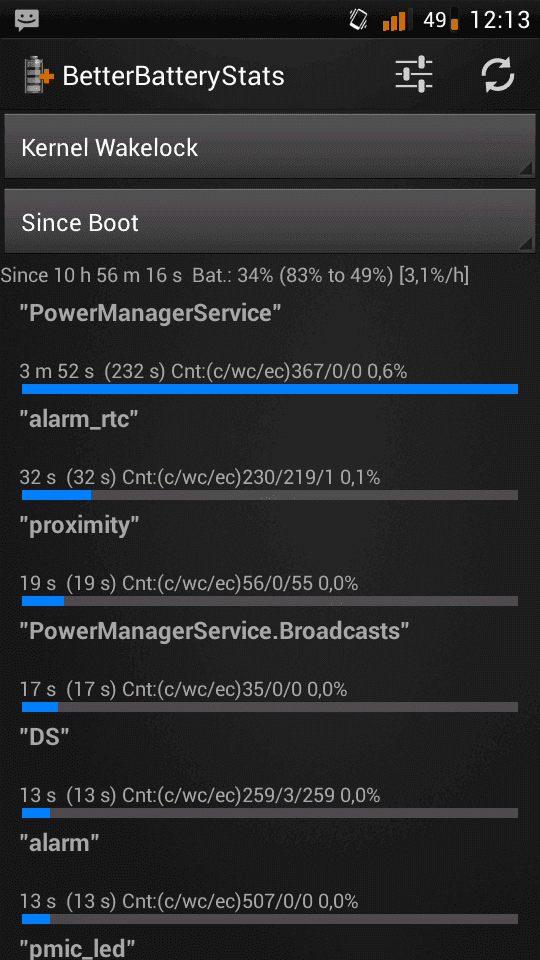The image size is (540, 960).
Task: Open preferences with the sliders icon
Action: pos(414,75)
